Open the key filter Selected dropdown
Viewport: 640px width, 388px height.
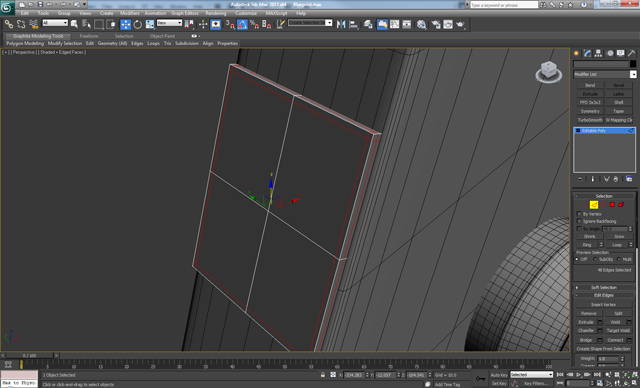tap(531, 375)
